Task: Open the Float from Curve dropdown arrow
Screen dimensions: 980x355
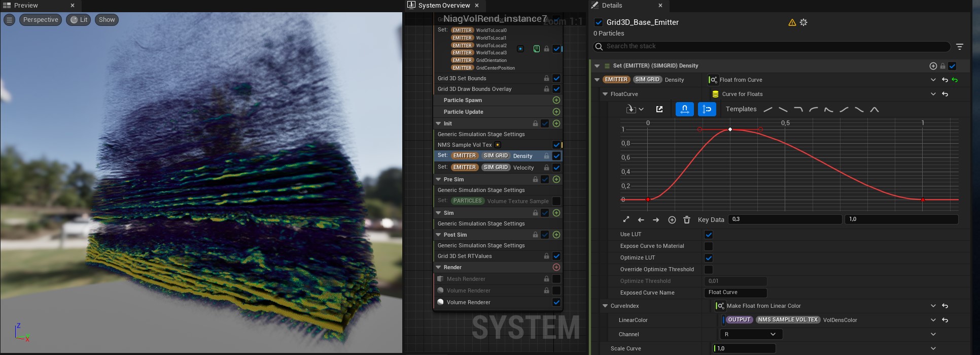Action: pos(933,80)
